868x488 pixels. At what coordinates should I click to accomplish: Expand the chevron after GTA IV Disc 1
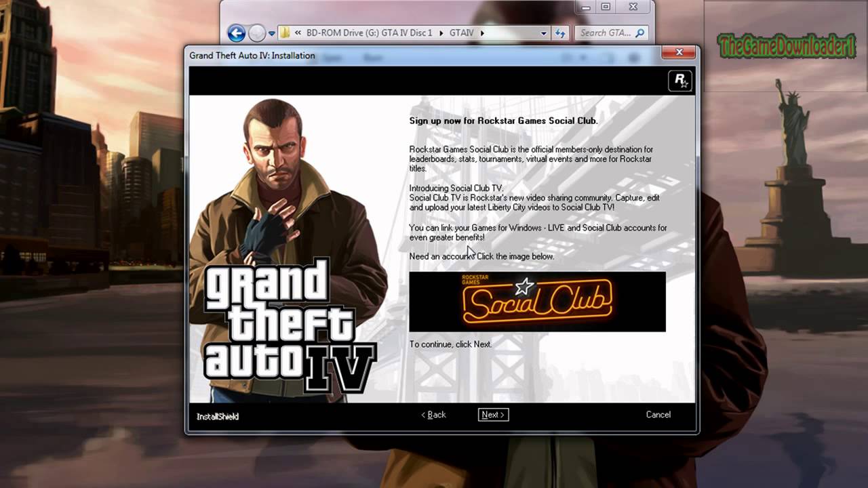(441, 33)
